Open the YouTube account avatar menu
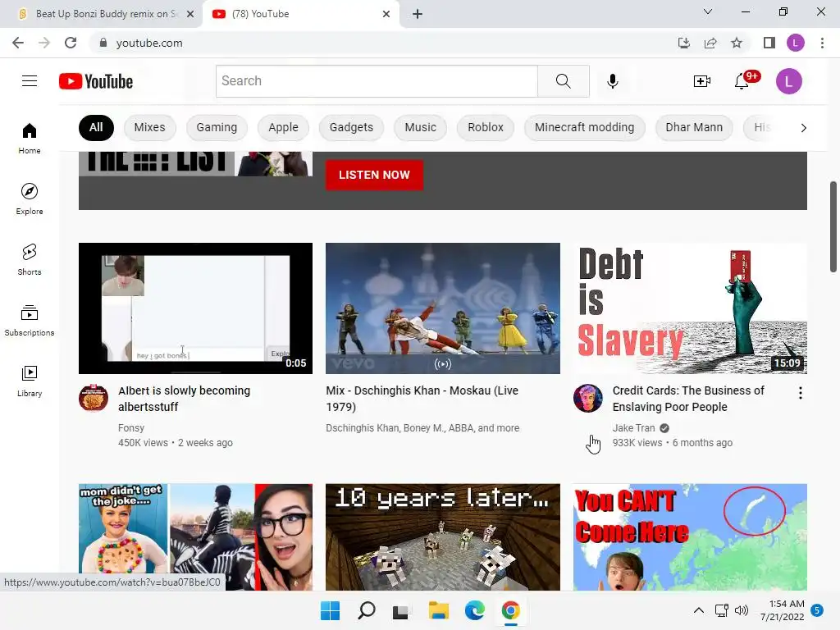Screen dimensions: 840x630 click(x=788, y=81)
